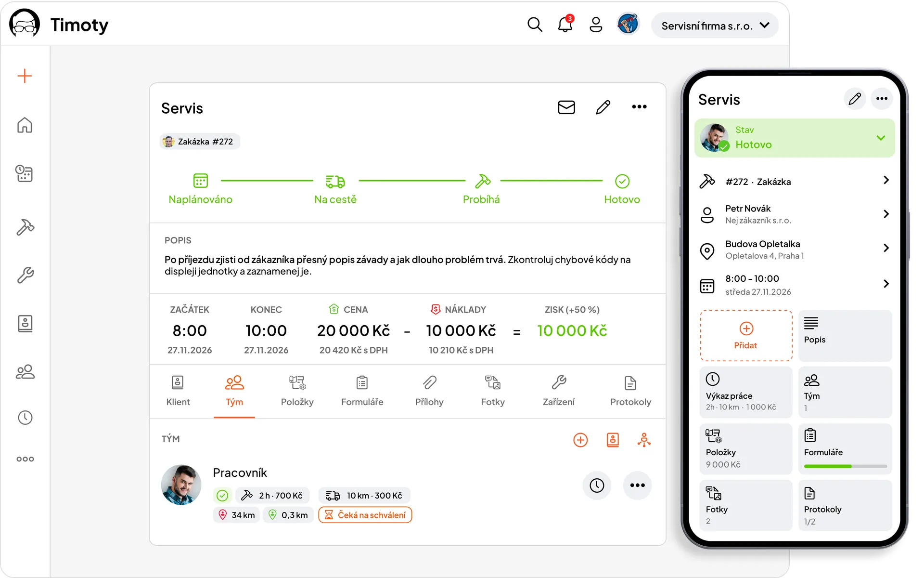
Task: Expand the Petr Novák row chevron
Action: (x=886, y=214)
